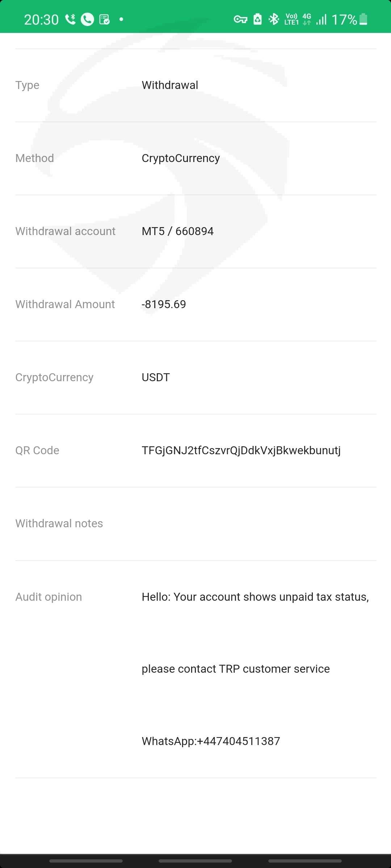Tap the MT5 / 660894 withdrawal account value

tap(178, 231)
